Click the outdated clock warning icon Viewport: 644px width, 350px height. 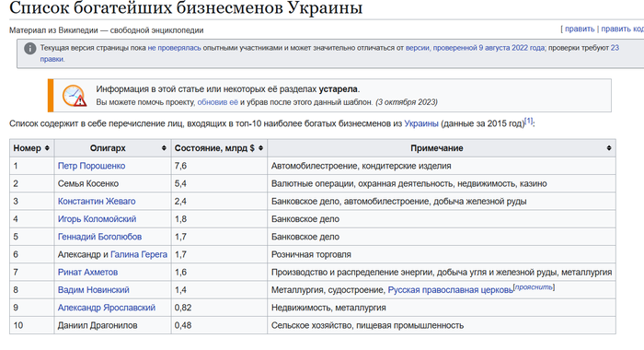tap(75, 96)
